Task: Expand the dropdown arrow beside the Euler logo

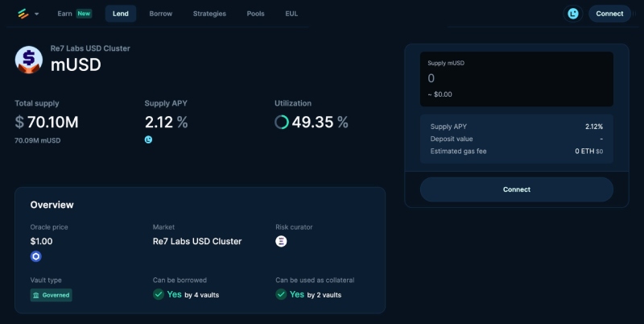Action: [36, 15]
